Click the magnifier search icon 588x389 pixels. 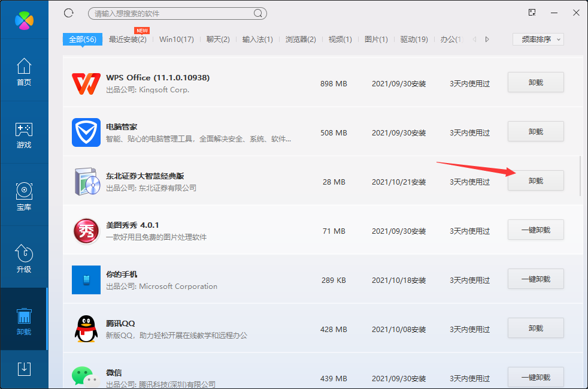pos(257,14)
